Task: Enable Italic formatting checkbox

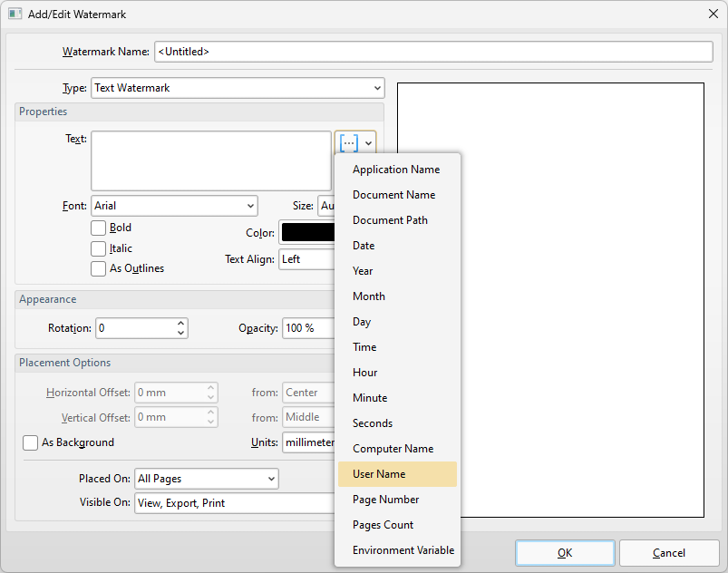Action: coord(98,248)
